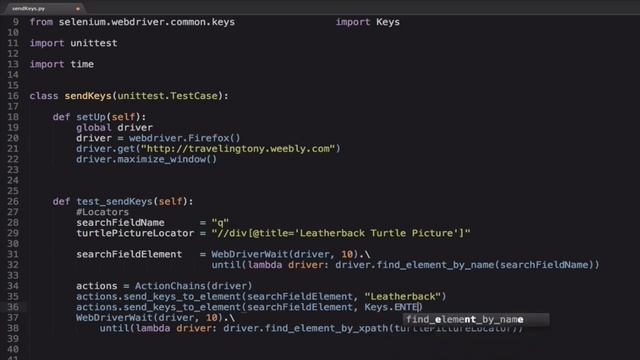Click 'WebDriverWait' on line 31
This screenshot has width=640, height=360.
coord(249,254)
